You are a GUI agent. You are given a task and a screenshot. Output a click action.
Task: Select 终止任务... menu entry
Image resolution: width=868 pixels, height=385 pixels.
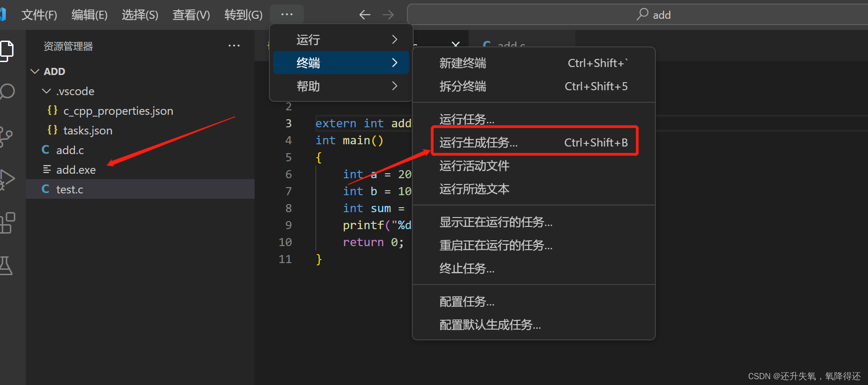pos(534,268)
